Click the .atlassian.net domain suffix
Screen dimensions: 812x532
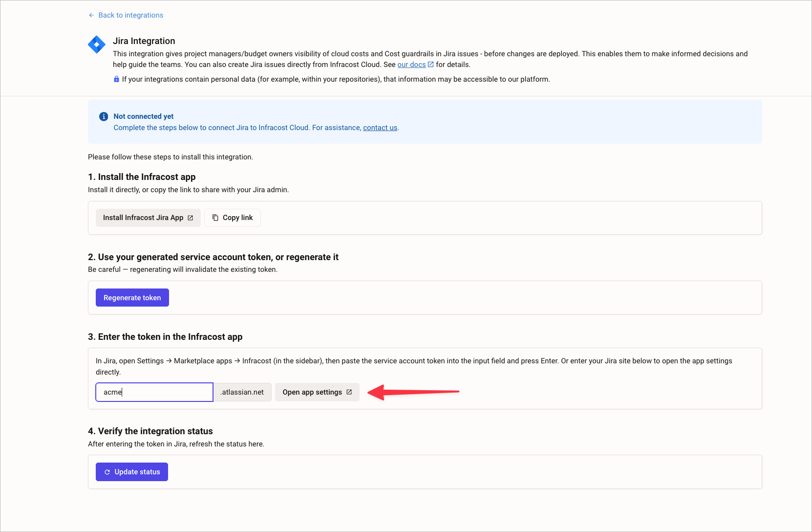(242, 392)
